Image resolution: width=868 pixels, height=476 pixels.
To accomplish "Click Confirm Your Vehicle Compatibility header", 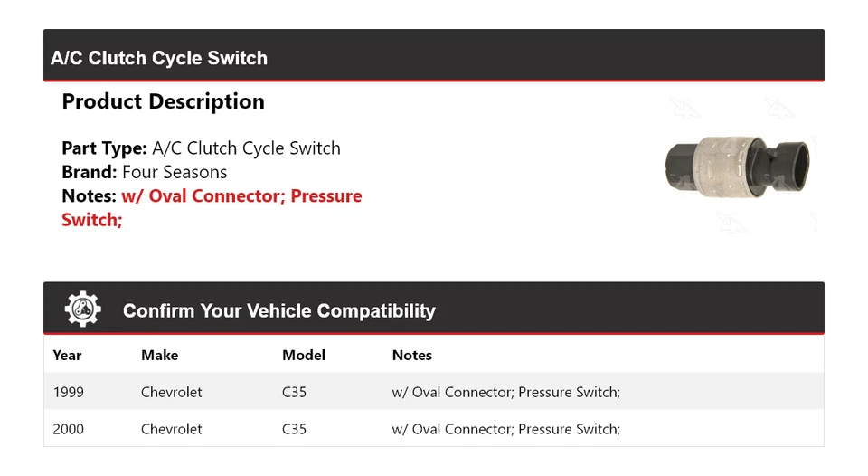I will tap(278, 310).
